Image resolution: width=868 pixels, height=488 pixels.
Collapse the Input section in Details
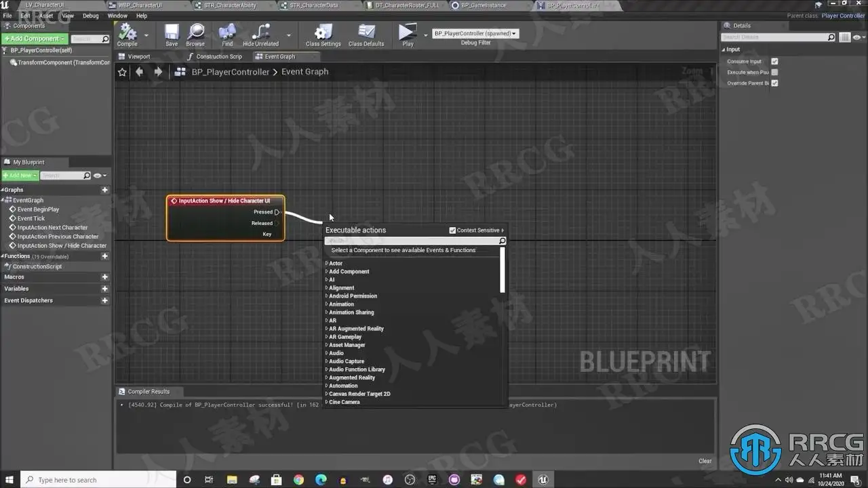(x=724, y=49)
